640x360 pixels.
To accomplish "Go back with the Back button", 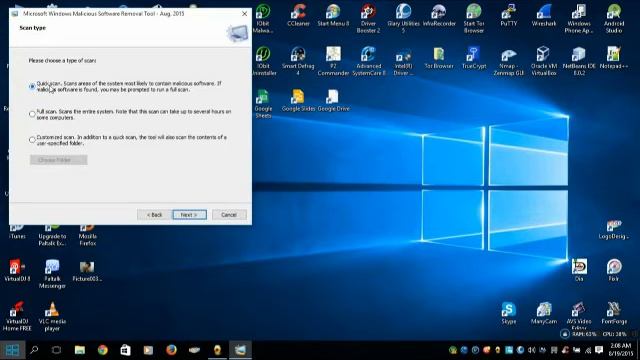I will [x=154, y=215].
